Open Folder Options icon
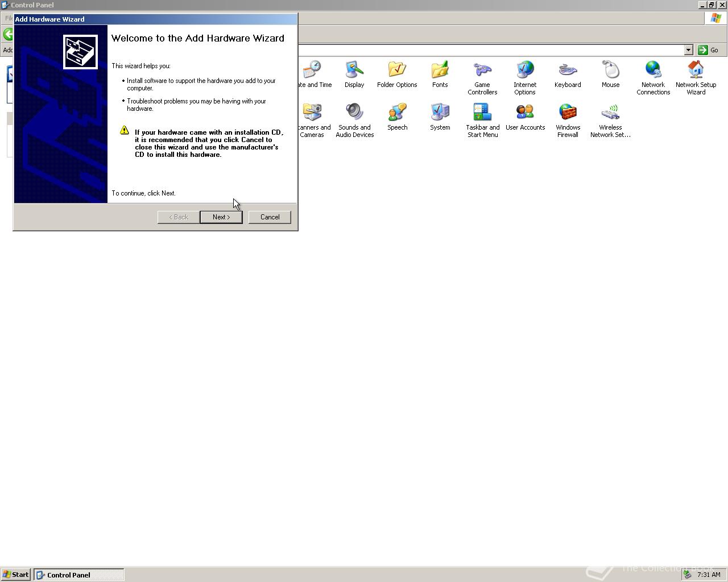Viewport: 728px width, 582px height. 397,70
